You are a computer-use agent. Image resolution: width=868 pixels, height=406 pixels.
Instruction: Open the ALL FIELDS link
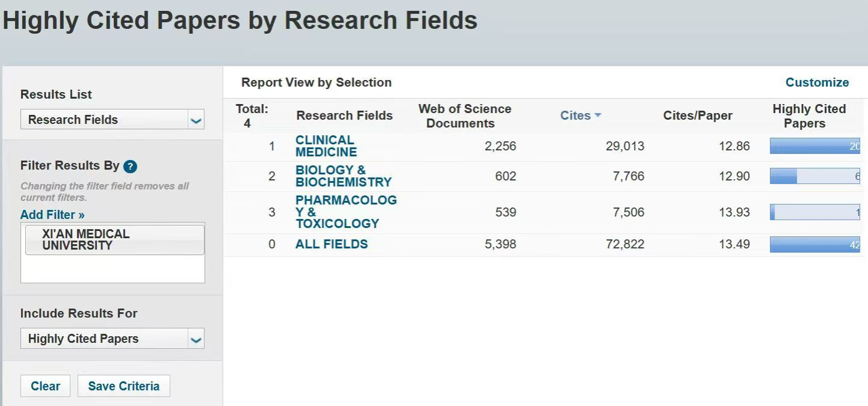pyautogui.click(x=332, y=244)
